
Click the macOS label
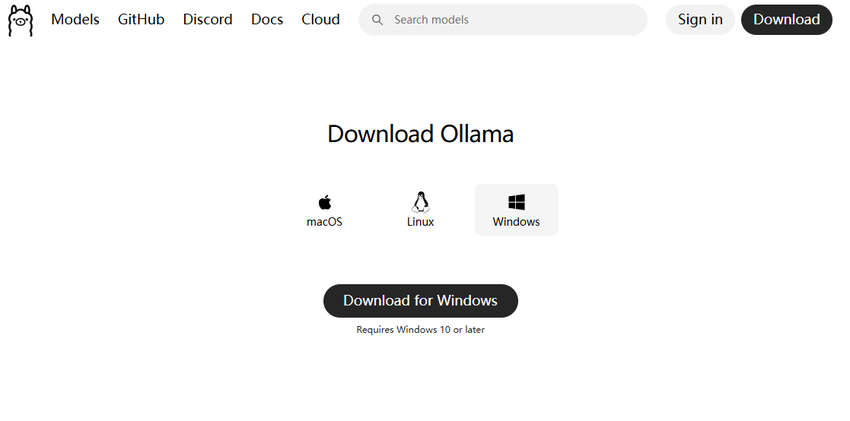click(324, 222)
